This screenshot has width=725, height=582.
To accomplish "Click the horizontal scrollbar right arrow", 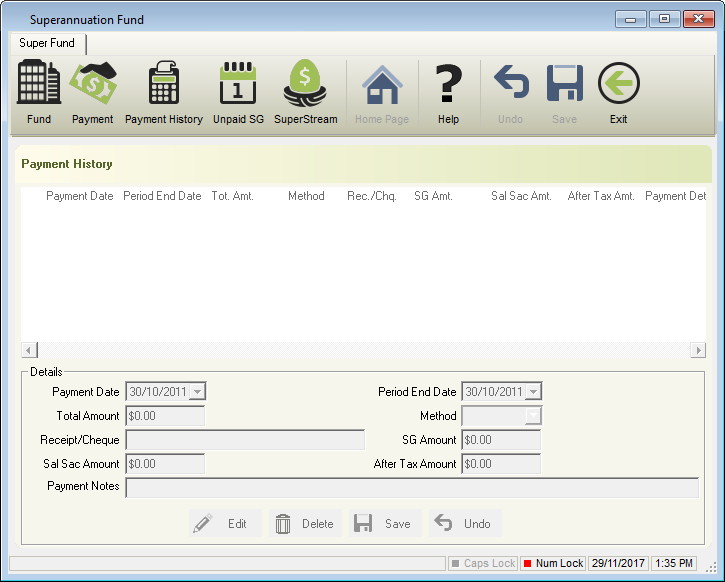I will point(698,350).
